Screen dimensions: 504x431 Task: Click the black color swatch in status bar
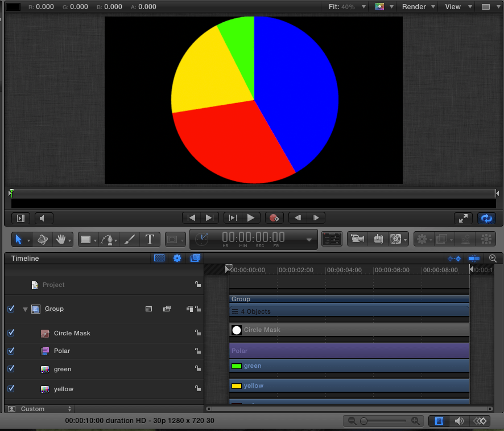point(13,7)
